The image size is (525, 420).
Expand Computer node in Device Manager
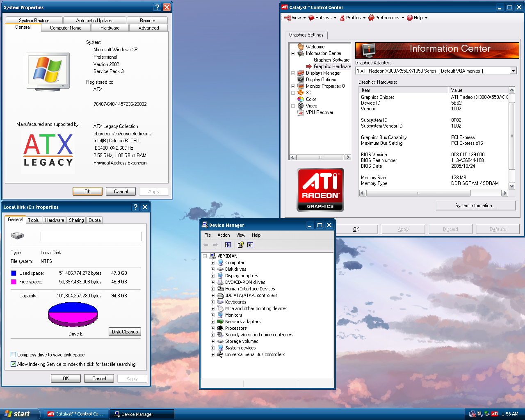(x=212, y=262)
